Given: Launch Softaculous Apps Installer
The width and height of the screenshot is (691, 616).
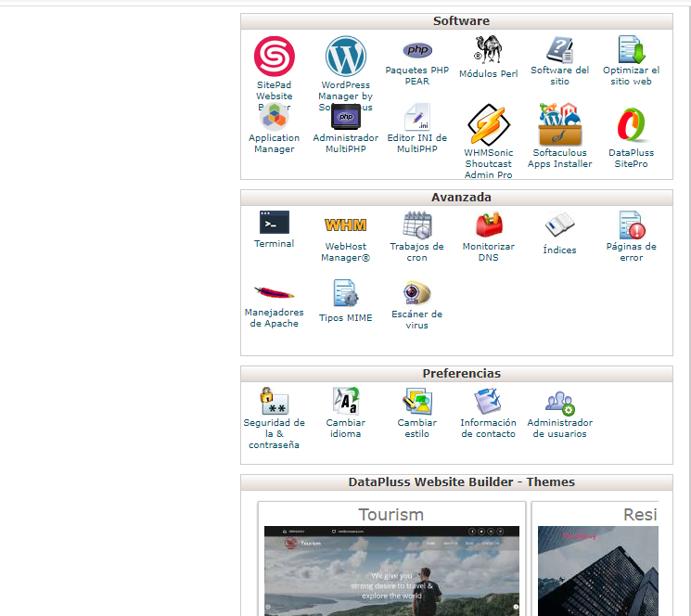Looking at the screenshot, I should [x=559, y=123].
